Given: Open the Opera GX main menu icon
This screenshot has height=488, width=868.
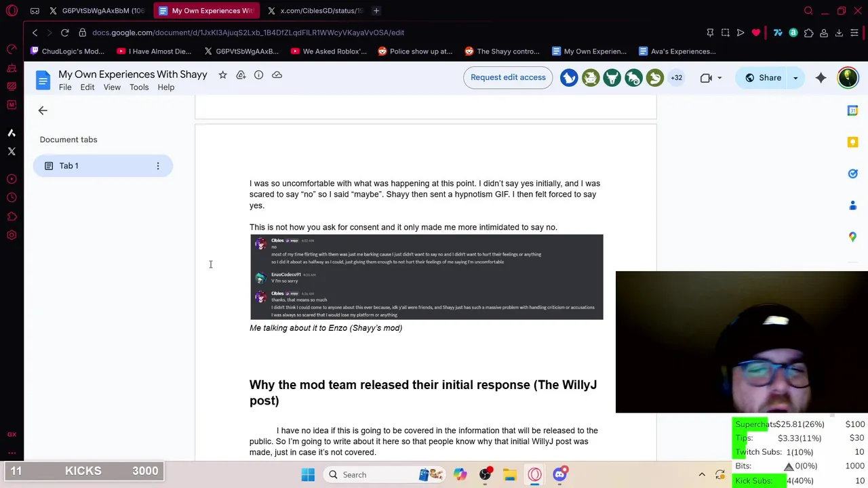Looking at the screenshot, I should (12, 11).
